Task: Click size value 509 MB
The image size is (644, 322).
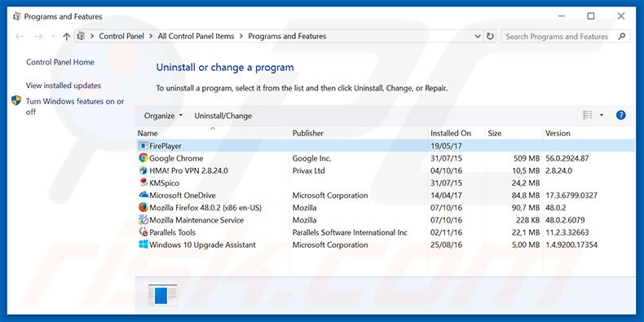Action: pos(527,158)
